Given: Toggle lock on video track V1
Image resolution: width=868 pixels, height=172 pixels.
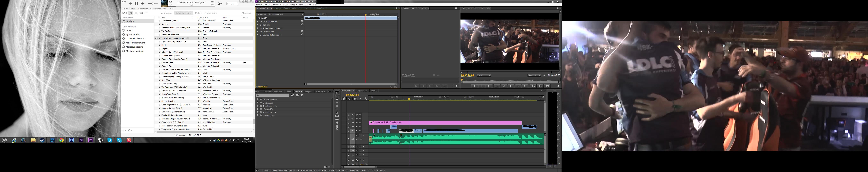Looking at the screenshot, I should [348, 131].
